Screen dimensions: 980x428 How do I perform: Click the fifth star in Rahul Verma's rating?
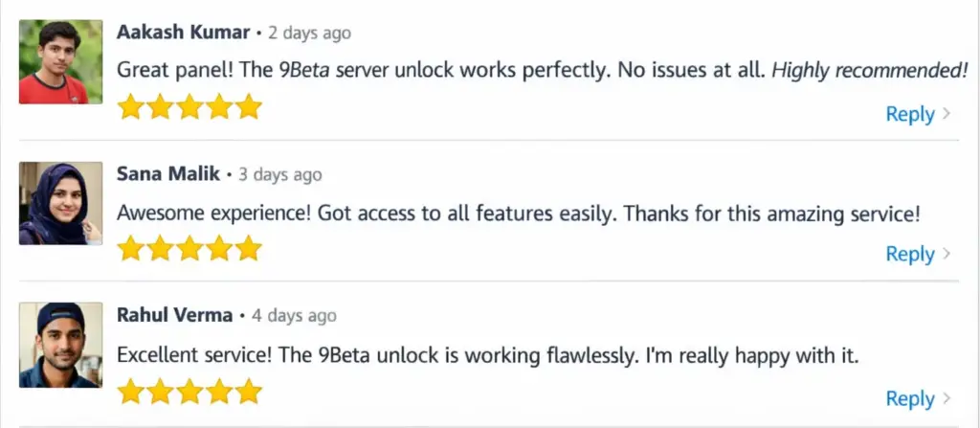249,391
